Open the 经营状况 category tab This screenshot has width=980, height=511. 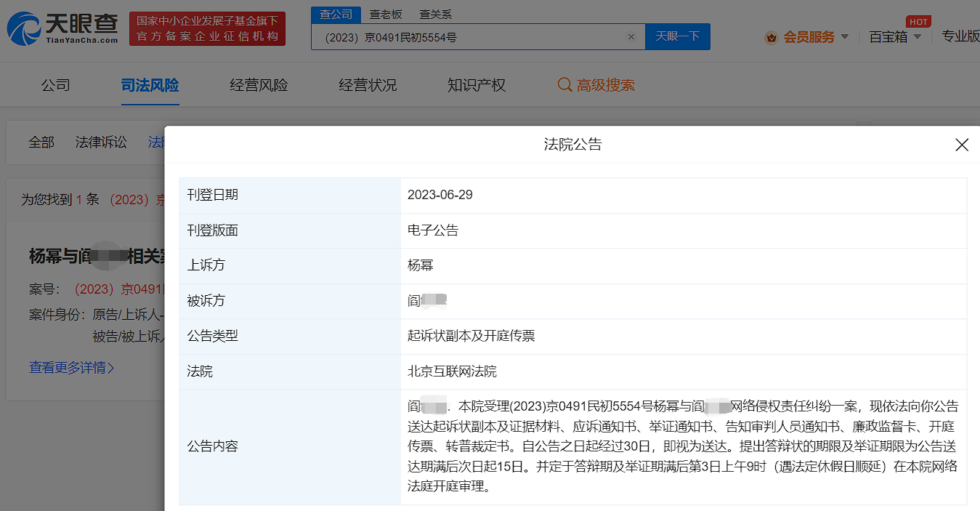pyautogui.click(x=368, y=85)
